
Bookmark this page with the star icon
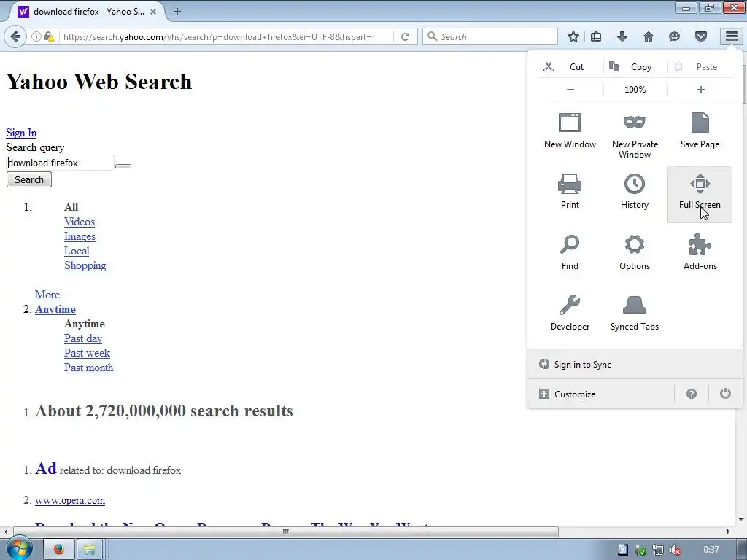[573, 36]
